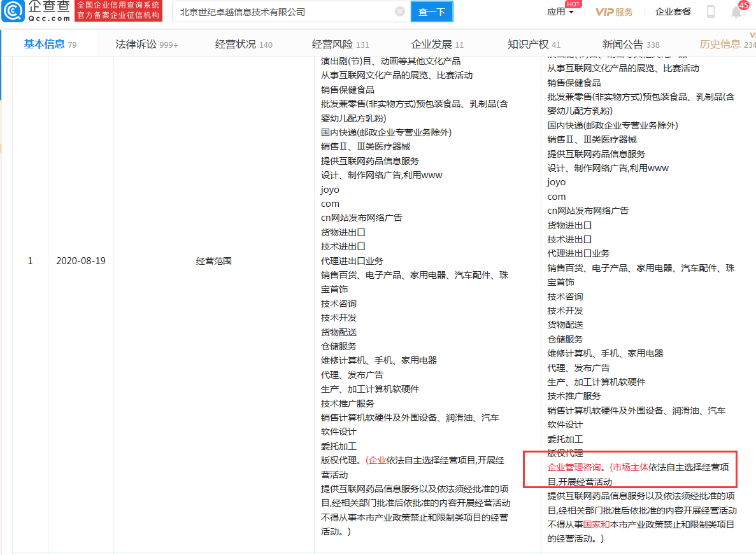Expand the 应用 dropdown menu
The height and width of the screenshot is (555, 756).
(x=560, y=11)
